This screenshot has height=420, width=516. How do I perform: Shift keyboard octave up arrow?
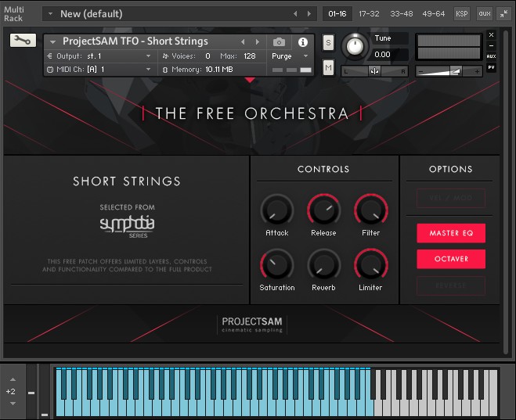click(x=13, y=379)
